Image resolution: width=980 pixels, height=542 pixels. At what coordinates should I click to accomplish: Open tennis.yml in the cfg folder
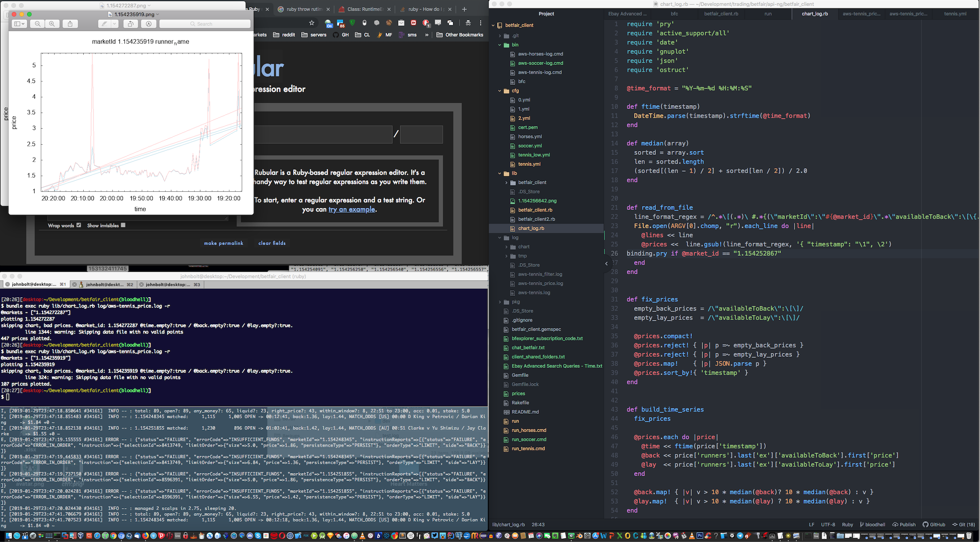529,164
